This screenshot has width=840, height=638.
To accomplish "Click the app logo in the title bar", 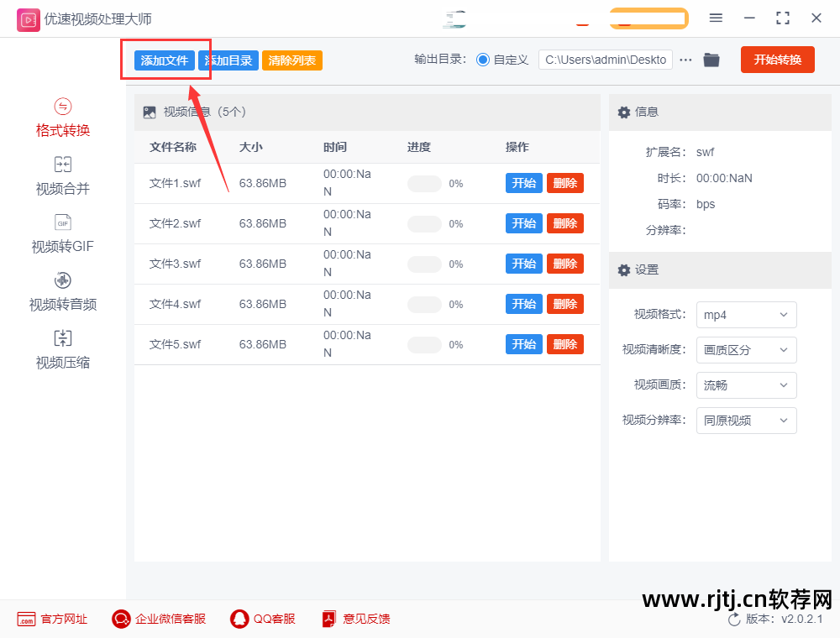I will 29,20.
